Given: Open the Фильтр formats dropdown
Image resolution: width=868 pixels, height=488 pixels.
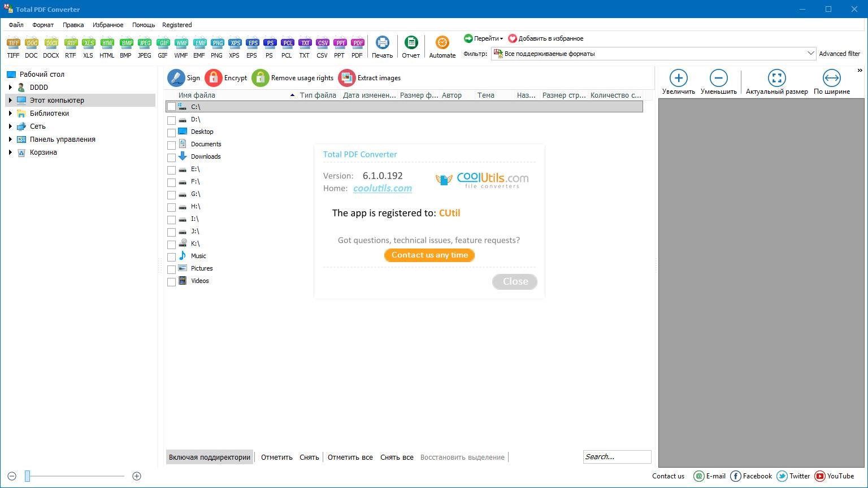Looking at the screenshot, I should 654,54.
